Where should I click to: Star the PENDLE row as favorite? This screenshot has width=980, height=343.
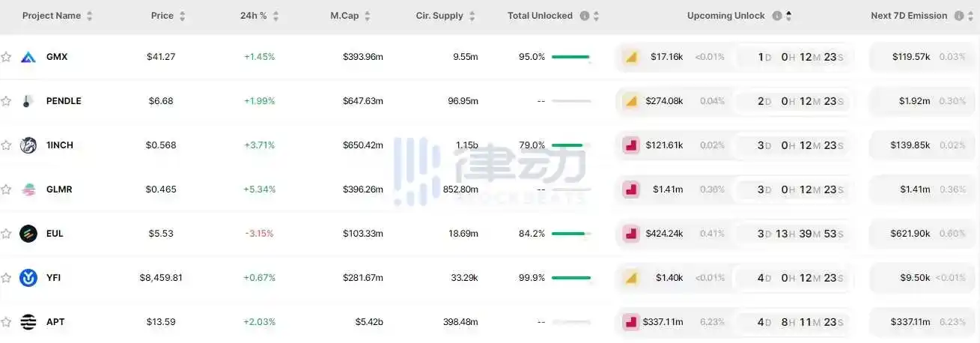(x=6, y=101)
